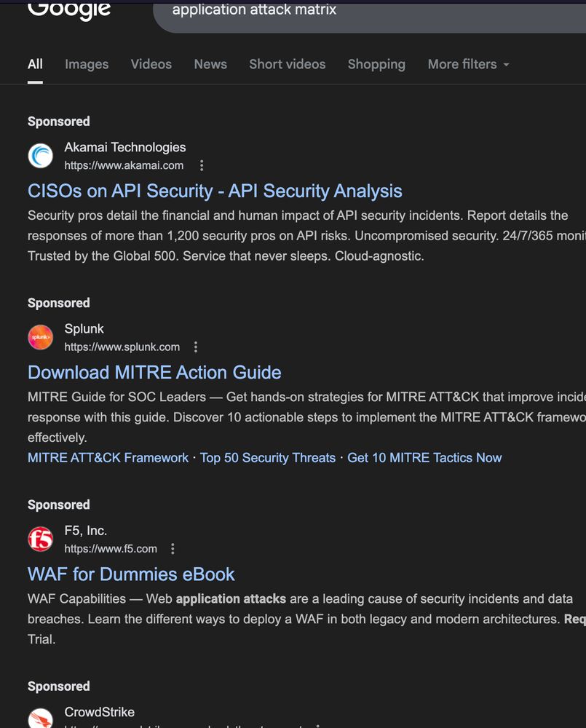Open the three-dot menu beside splunk.com
The width and height of the screenshot is (586, 728).
[x=196, y=347]
